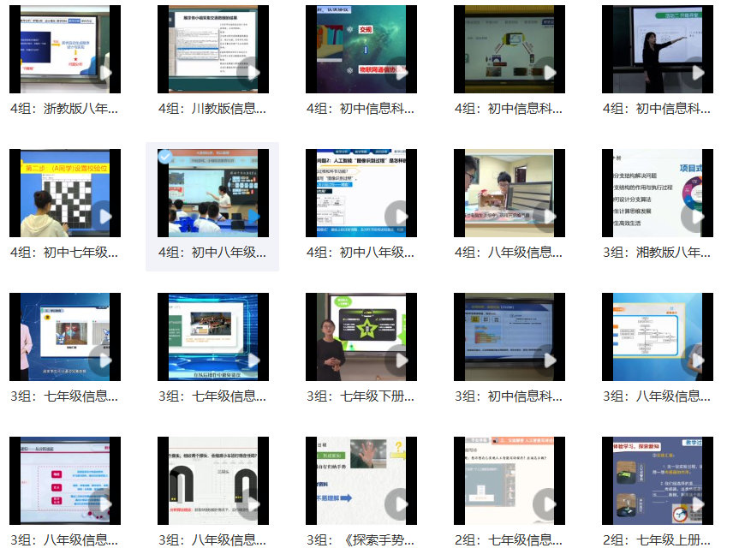
Task: Play the 2组：七年级信息 video with play icon
Action: 548,504
